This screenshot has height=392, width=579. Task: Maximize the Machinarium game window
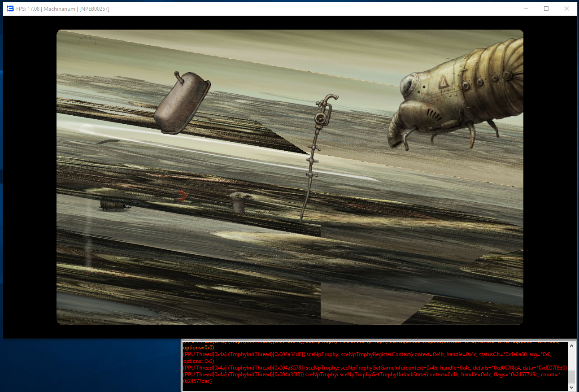(x=546, y=9)
